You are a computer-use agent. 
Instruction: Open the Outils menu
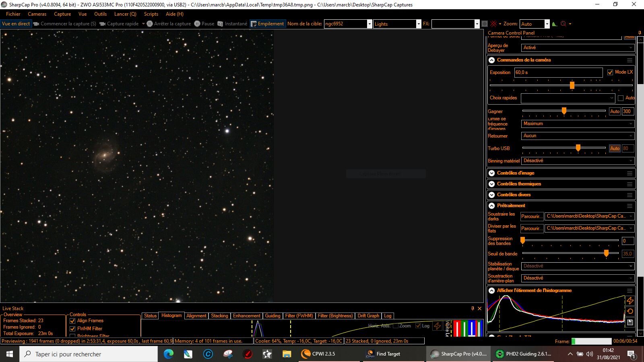(x=100, y=14)
